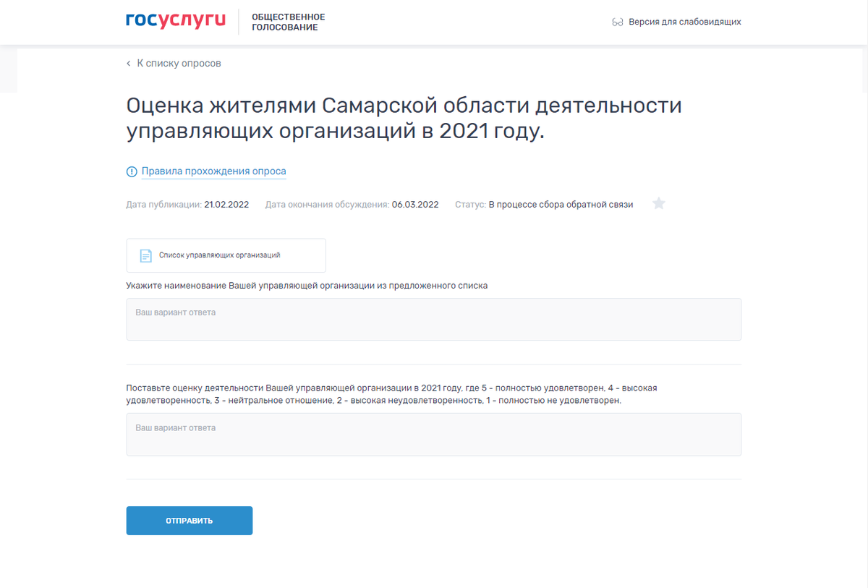Viewport: 868px width, 588px height.
Task: Click 'Общественное голосование' header label
Action: coord(288,22)
